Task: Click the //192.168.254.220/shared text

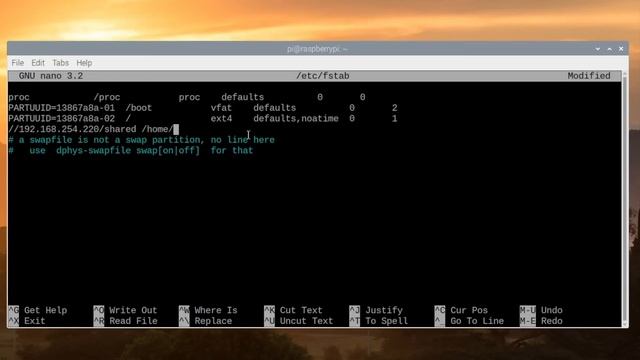Action: (72, 129)
